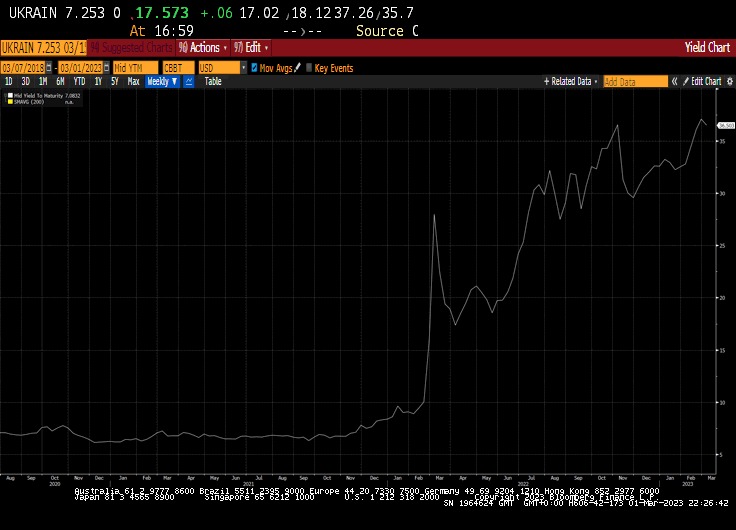The height and width of the screenshot is (530, 736).
Task: Click Edit Chart button
Action: click(x=702, y=82)
